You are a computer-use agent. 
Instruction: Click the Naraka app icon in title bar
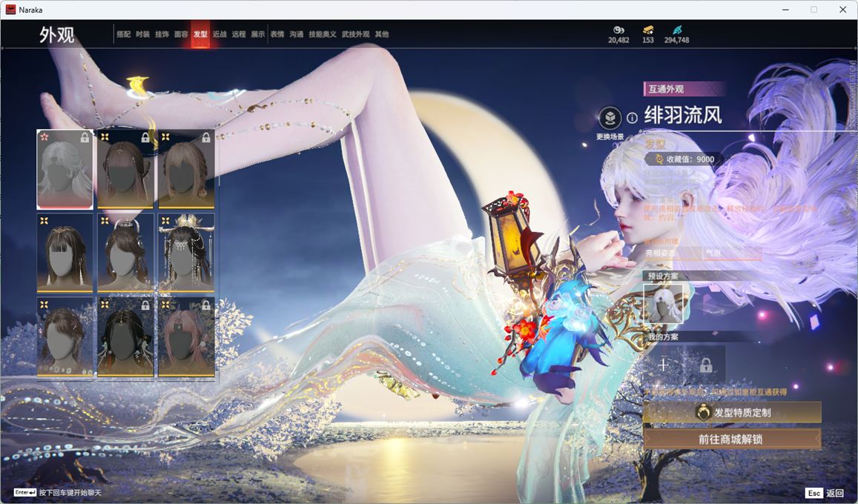(x=10, y=10)
